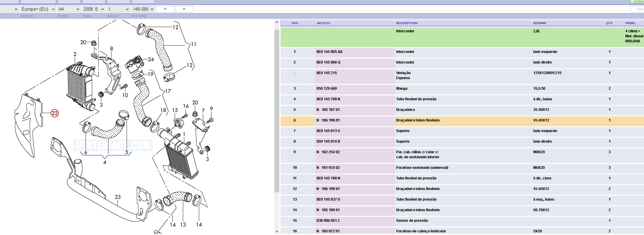This screenshot has width=644, height=235.
Task: Click callout number 13 under the lower hose
Action: point(183,225)
